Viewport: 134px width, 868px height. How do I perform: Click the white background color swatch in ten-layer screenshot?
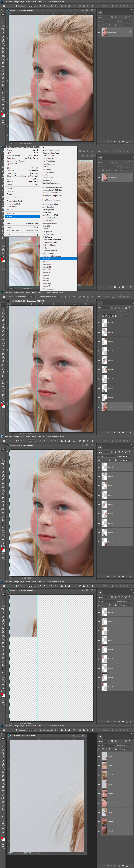[4, 407]
